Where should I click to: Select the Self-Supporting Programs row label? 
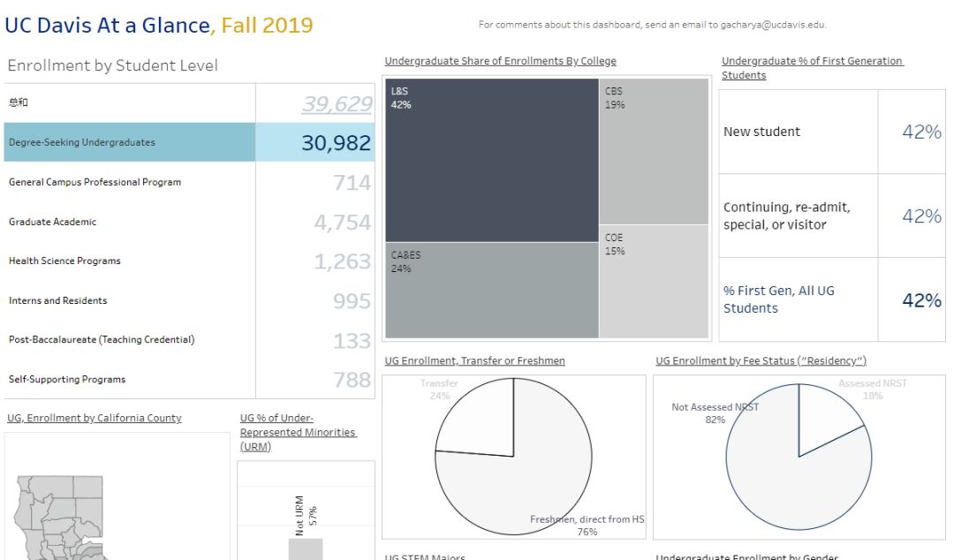(67, 379)
